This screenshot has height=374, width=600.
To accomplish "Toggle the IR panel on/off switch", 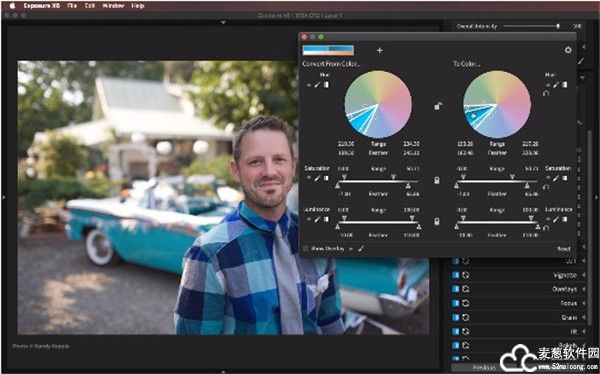I will 455,332.
